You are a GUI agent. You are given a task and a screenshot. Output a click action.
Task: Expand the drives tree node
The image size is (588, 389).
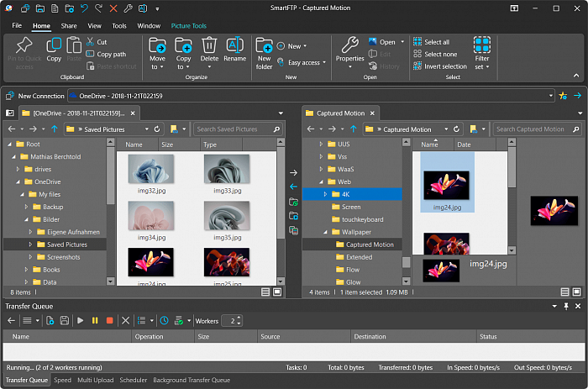(x=18, y=169)
